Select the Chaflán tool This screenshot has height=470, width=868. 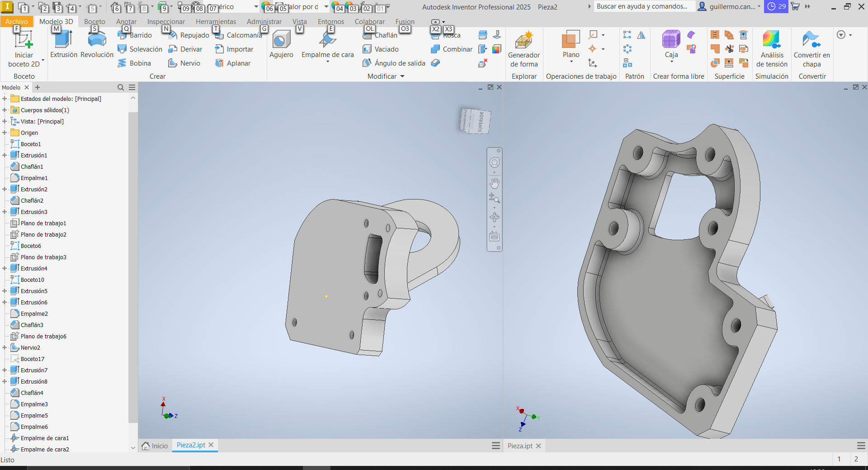point(385,35)
